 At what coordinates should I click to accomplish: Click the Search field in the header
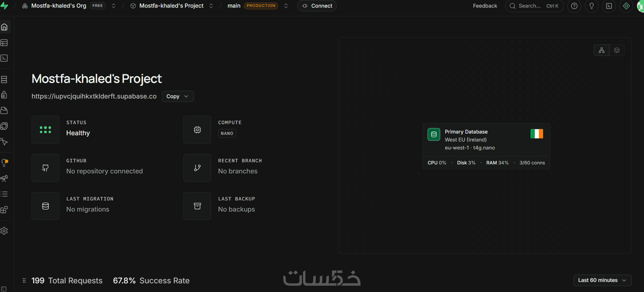coord(534,6)
